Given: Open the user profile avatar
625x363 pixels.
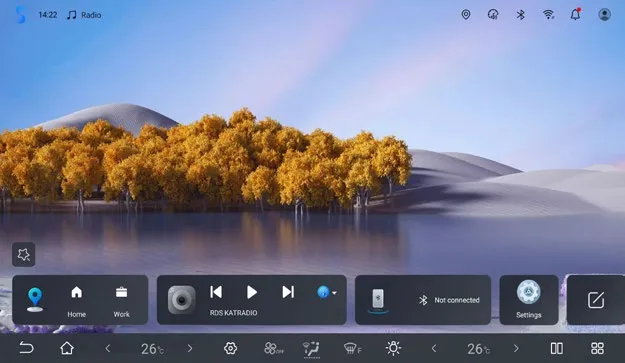Looking at the screenshot, I should [604, 14].
